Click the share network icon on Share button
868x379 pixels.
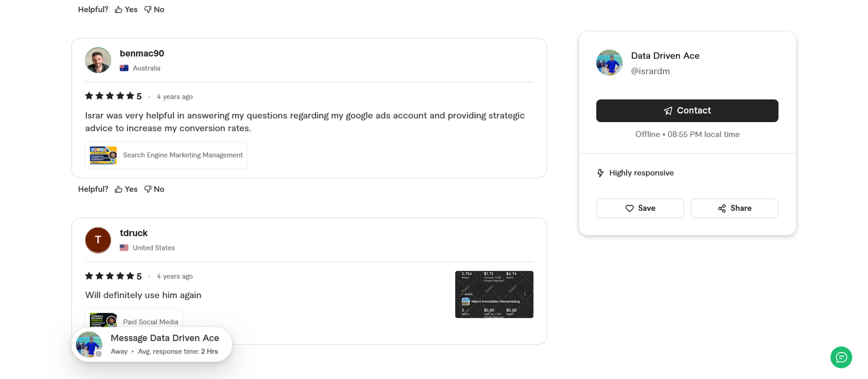[x=722, y=208]
